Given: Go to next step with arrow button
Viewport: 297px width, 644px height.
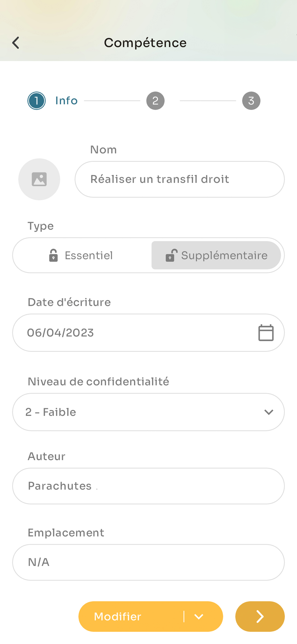Looking at the screenshot, I should coord(260,617).
